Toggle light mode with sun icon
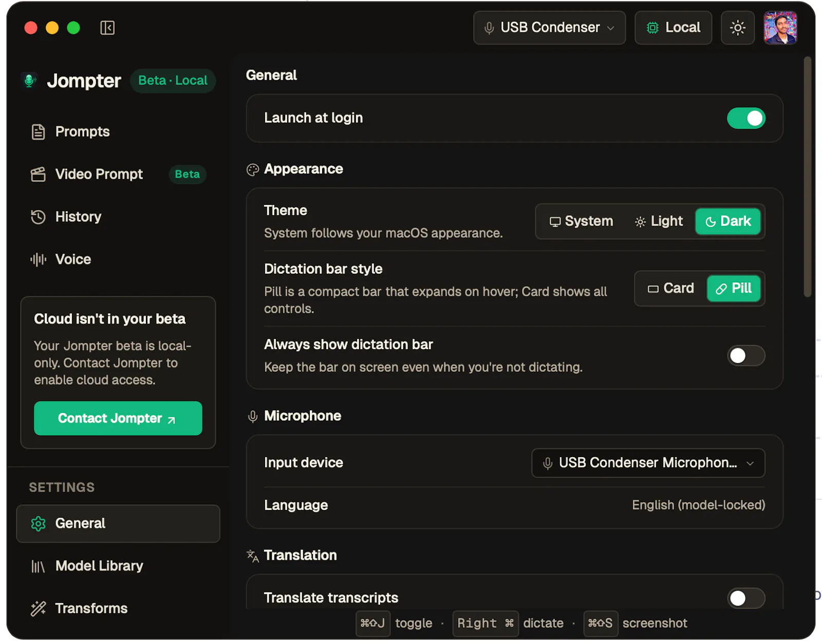Viewport: 822px width, 644px height. coord(738,28)
